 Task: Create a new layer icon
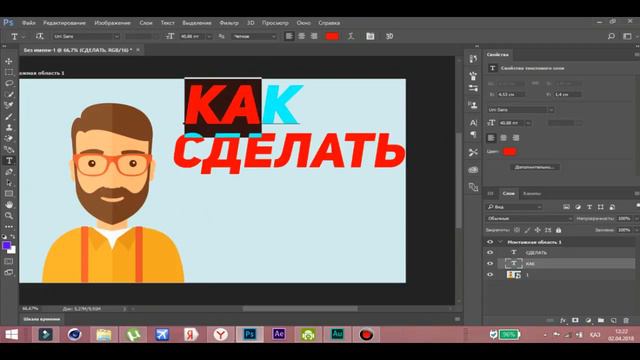[x=613, y=320]
